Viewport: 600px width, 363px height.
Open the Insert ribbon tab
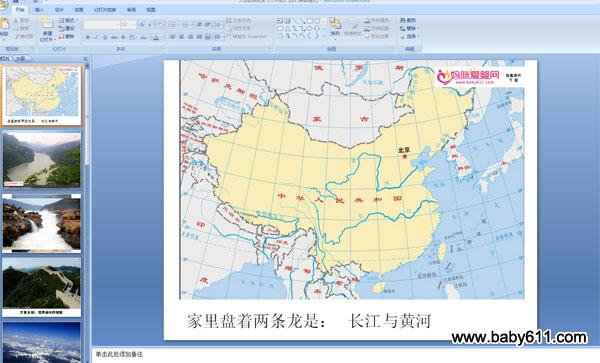tap(39, 10)
